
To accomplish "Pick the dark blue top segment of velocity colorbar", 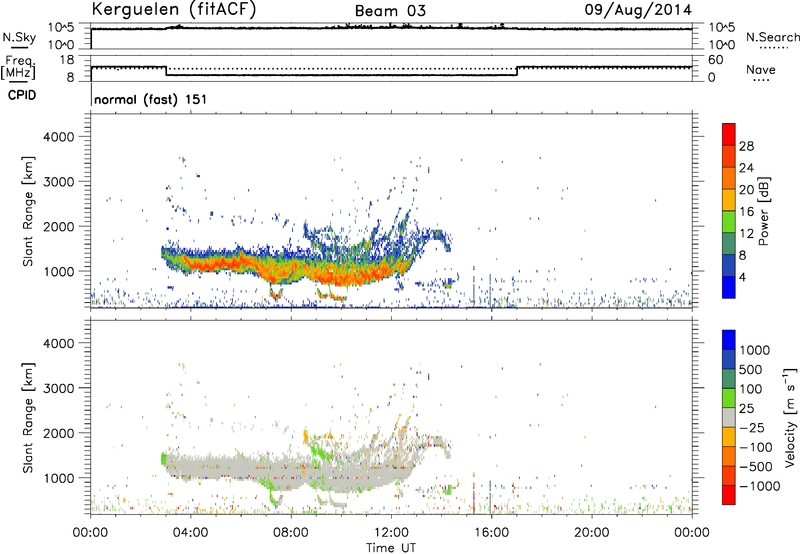I will coord(729,340).
